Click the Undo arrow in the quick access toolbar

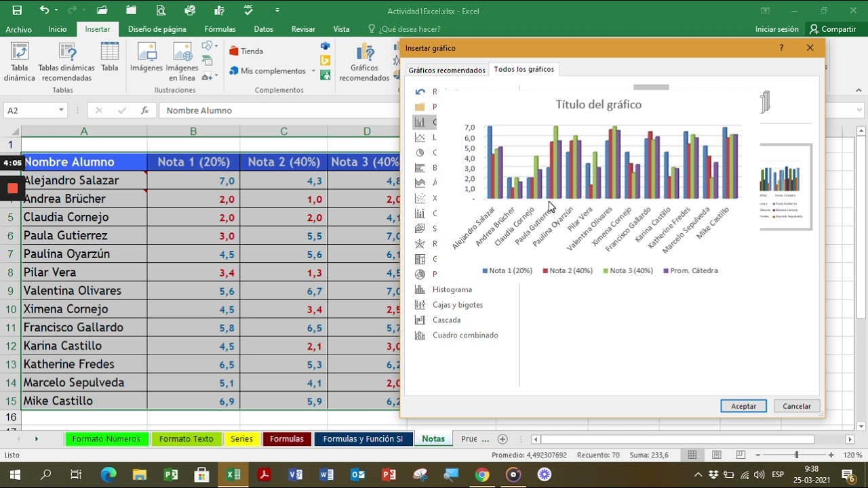(x=44, y=10)
